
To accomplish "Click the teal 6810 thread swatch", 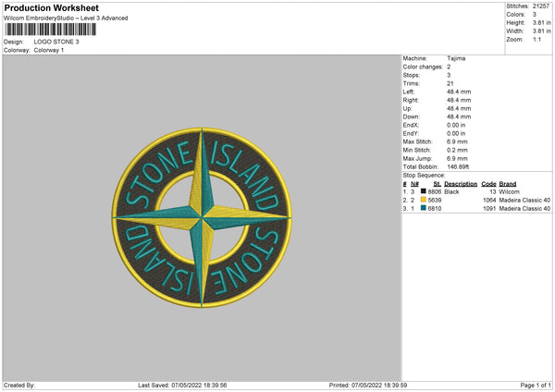I will click(x=423, y=208).
